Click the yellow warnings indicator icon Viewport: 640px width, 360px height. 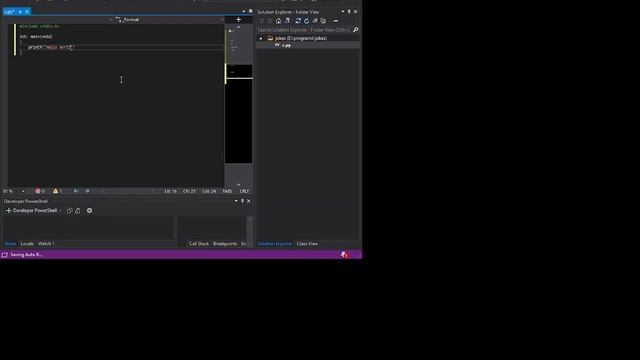pos(56,191)
